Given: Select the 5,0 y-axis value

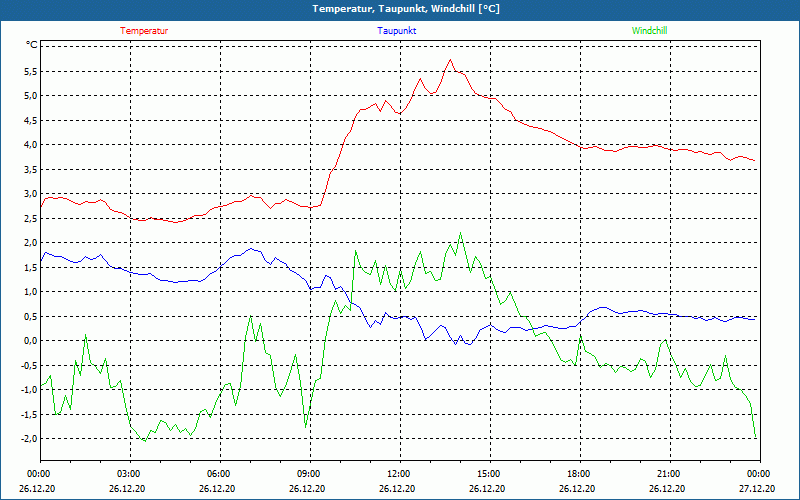Looking at the screenshot, I should pos(31,96).
